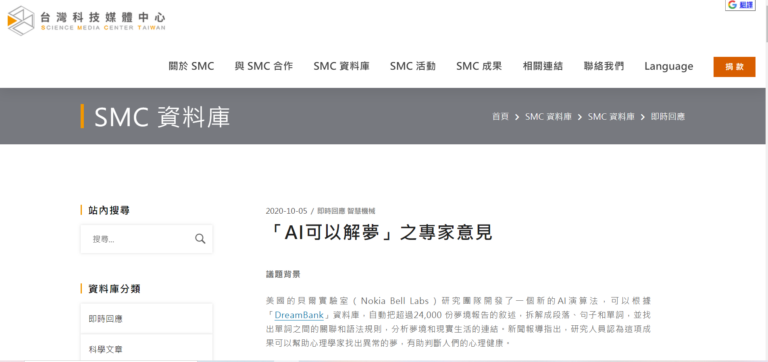Open the 與 SMC 合作 menu
Viewport: 768px width, 362px height.
pos(264,66)
